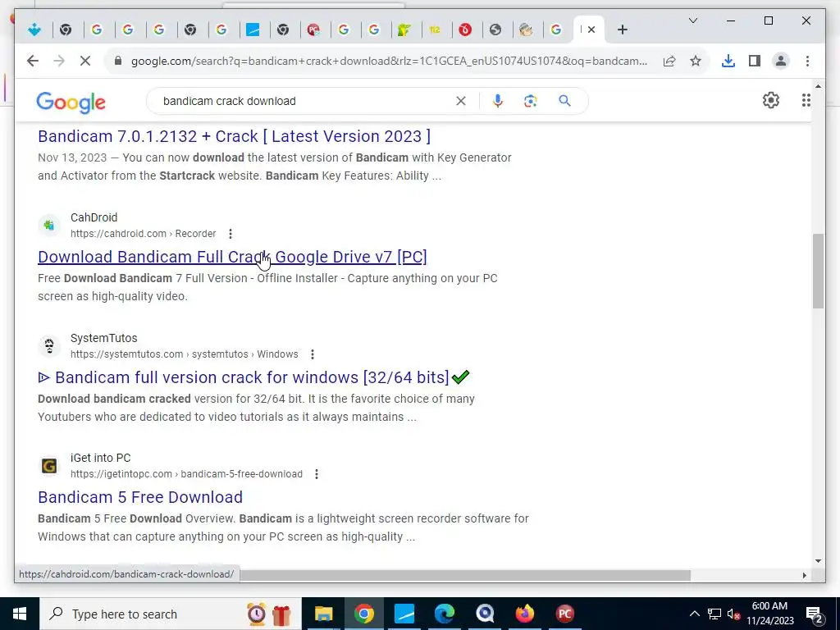Screen dimensions: 840x630
Task: Click the taskbar search box
Action: (x=171, y=614)
